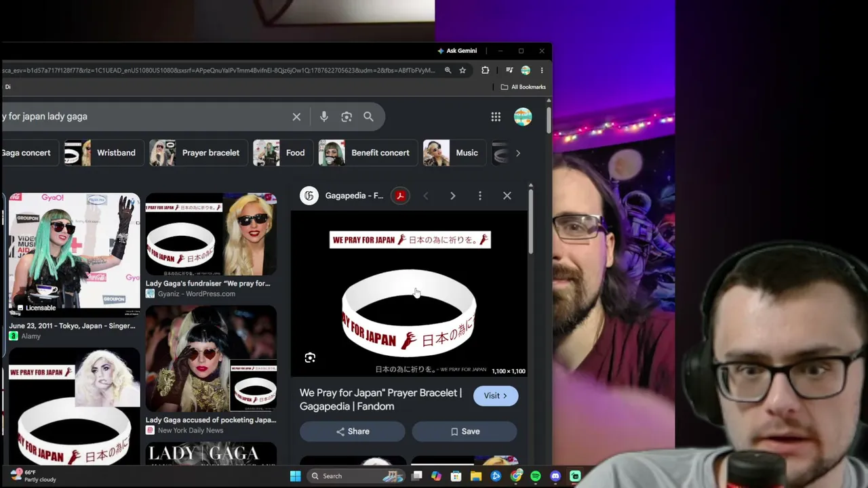Open 'Lady Gaga's fundraiser' result caption
The image size is (868, 488).
(208, 283)
